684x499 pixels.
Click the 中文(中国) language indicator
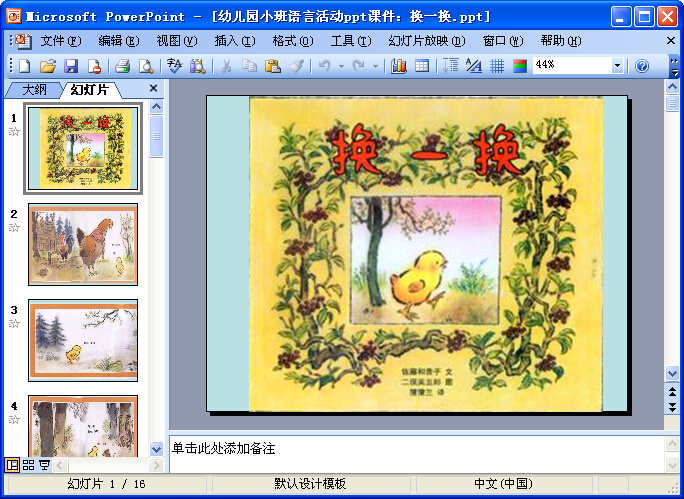503,484
